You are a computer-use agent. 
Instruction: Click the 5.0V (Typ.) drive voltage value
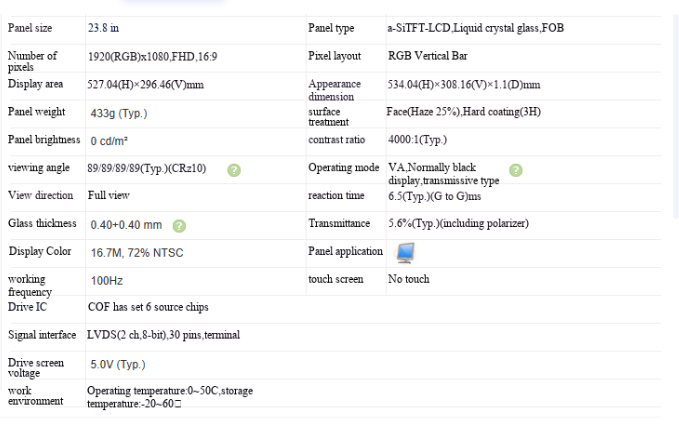(117, 364)
